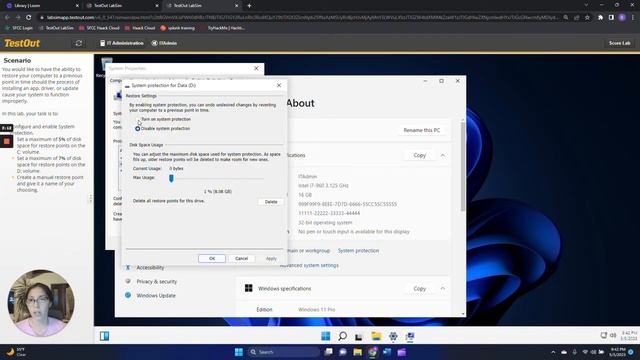Open Chrome from host taskbar
The height and width of the screenshot is (360, 640).
(372, 352)
